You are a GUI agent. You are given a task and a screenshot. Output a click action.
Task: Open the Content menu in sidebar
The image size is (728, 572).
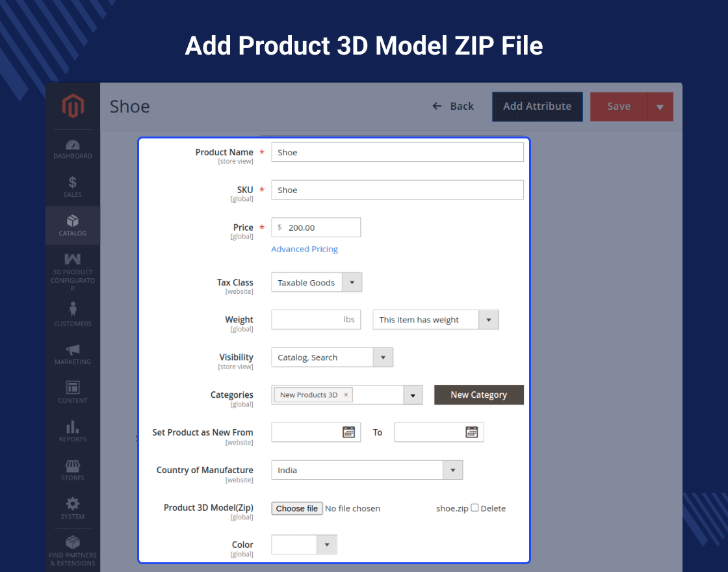pyautogui.click(x=73, y=389)
